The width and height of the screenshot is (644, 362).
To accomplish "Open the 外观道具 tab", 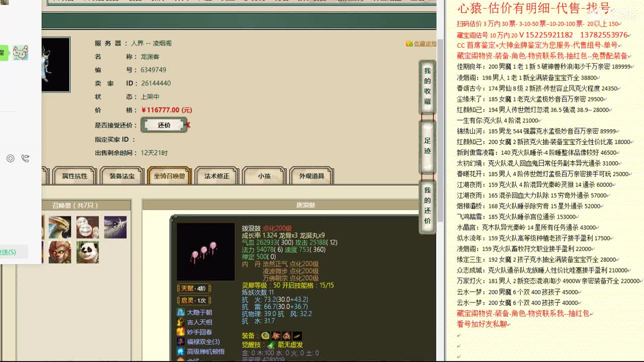I will [x=311, y=176].
